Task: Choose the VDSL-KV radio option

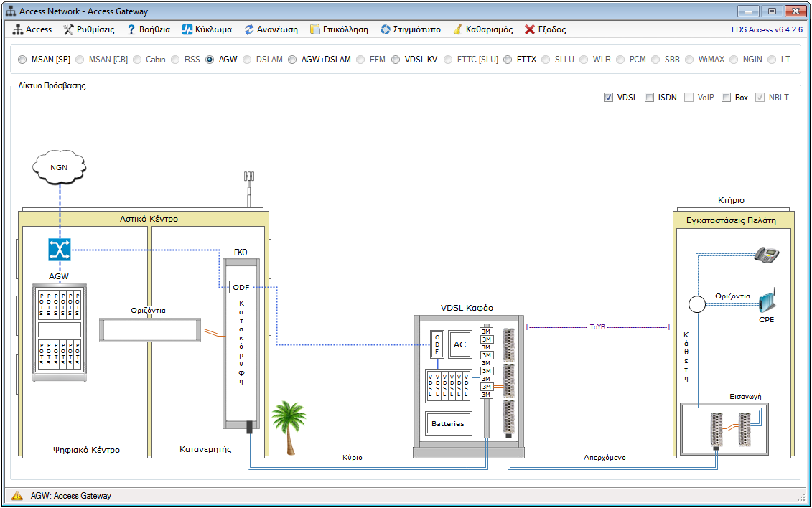Action: coord(396,60)
